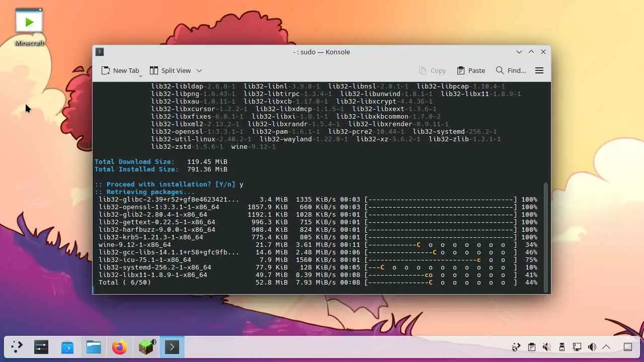The width and height of the screenshot is (644, 362).
Task: Click the '119.45 MiB' download size value
Action: tap(207, 162)
